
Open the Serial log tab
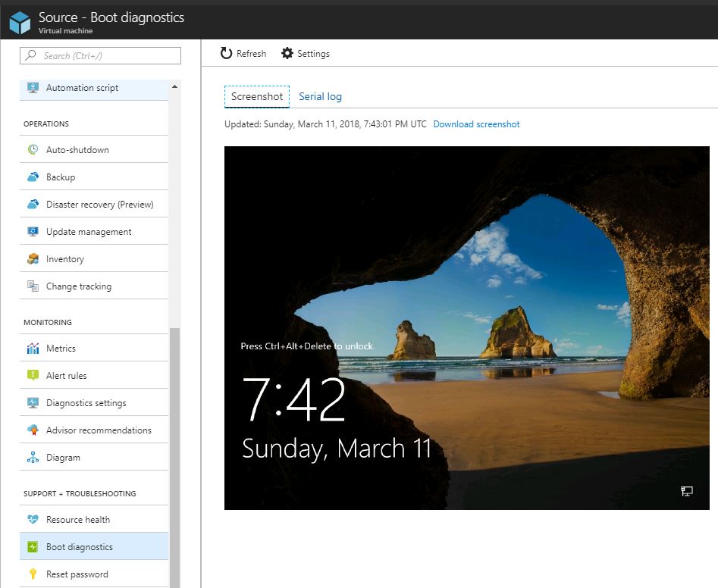tap(321, 96)
